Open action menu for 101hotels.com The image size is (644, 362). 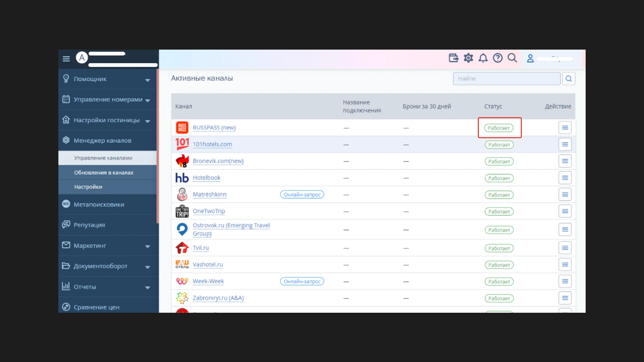[565, 144]
